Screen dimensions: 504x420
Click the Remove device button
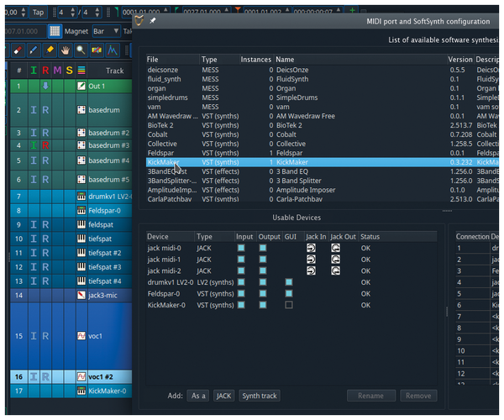pos(418,396)
